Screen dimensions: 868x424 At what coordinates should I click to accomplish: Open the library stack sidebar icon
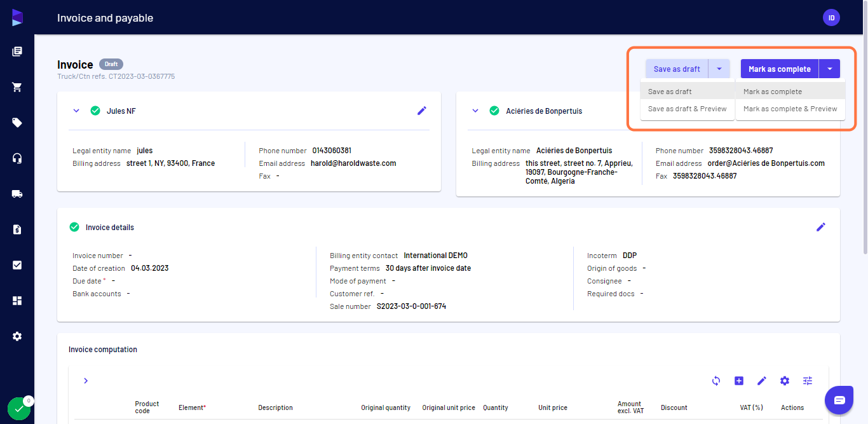pyautogui.click(x=17, y=51)
